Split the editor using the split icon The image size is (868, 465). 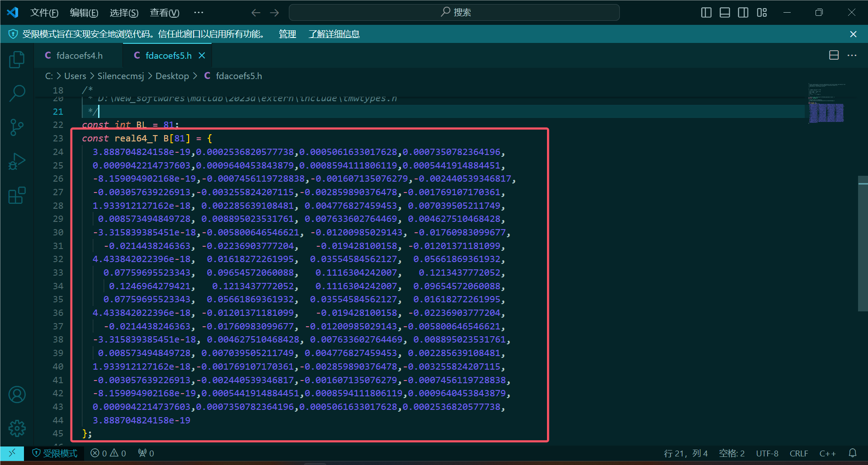point(834,55)
